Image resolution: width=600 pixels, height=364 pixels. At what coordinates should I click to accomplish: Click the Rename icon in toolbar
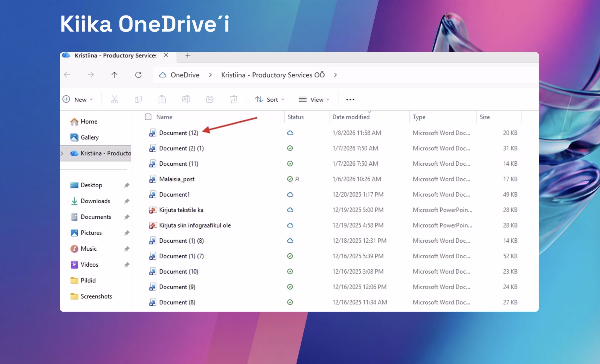click(186, 100)
